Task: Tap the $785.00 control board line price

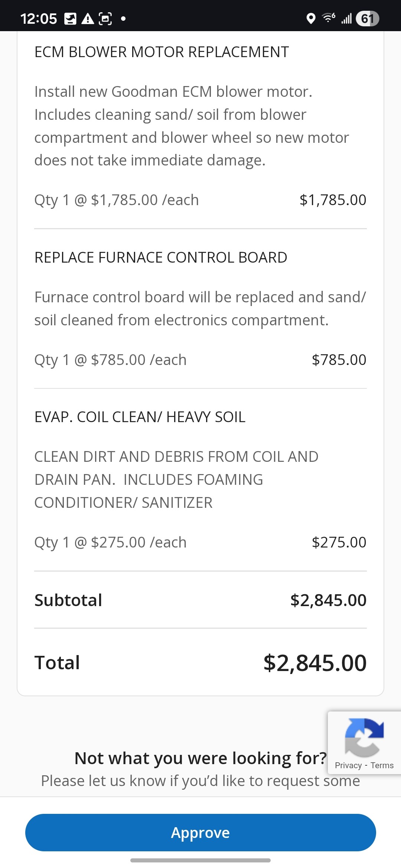Action: pos(339,360)
